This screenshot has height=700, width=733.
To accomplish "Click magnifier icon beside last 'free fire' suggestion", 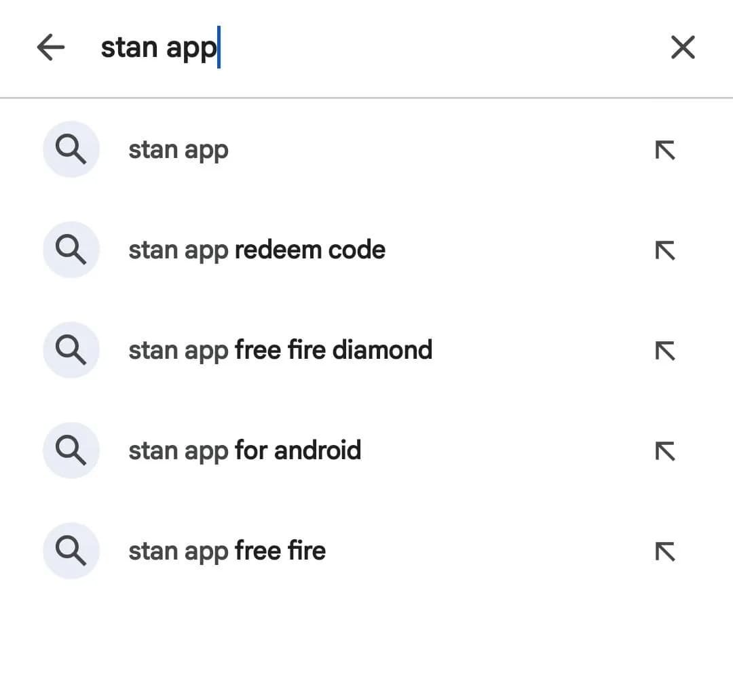I will (71, 551).
